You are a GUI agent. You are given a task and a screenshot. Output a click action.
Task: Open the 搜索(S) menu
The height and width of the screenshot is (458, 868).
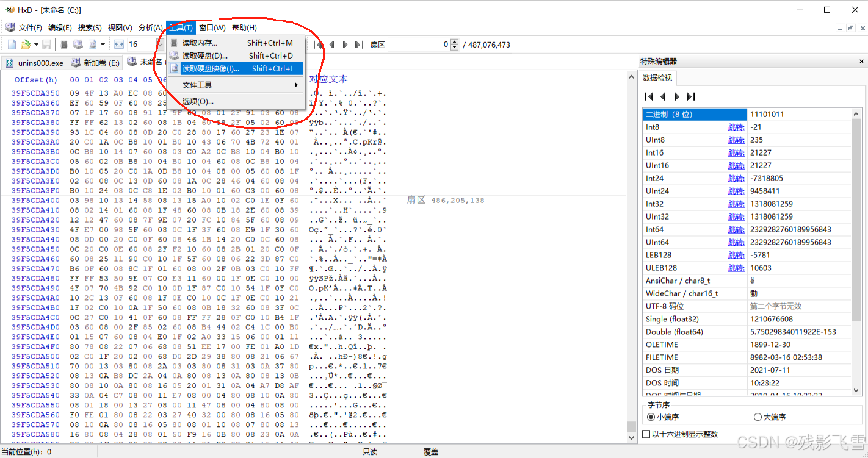(90, 27)
